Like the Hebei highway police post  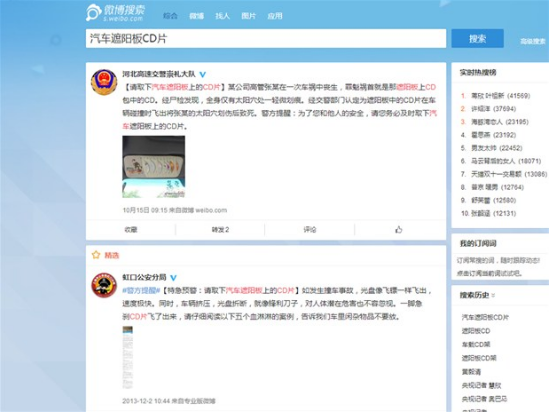pos(399,230)
